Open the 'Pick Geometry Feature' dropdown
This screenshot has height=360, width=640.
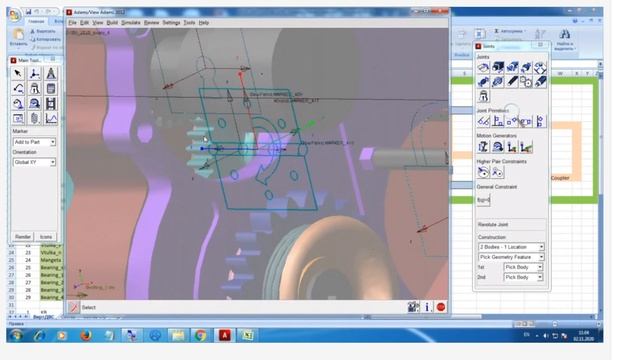[x=511, y=257]
